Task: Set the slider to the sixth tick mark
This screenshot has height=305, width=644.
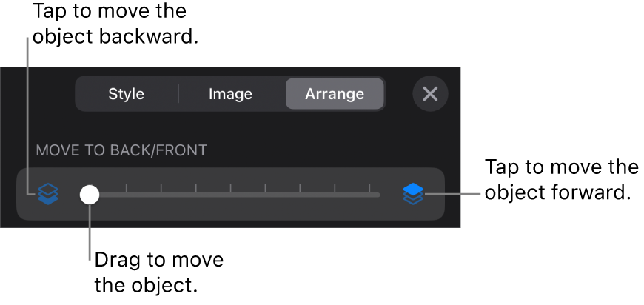Action: (300, 194)
